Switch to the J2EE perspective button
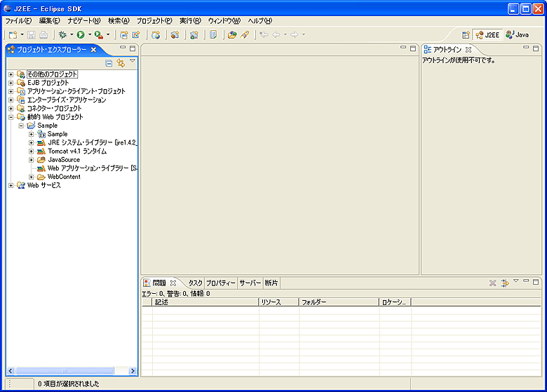The height and width of the screenshot is (392, 547). pos(487,35)
